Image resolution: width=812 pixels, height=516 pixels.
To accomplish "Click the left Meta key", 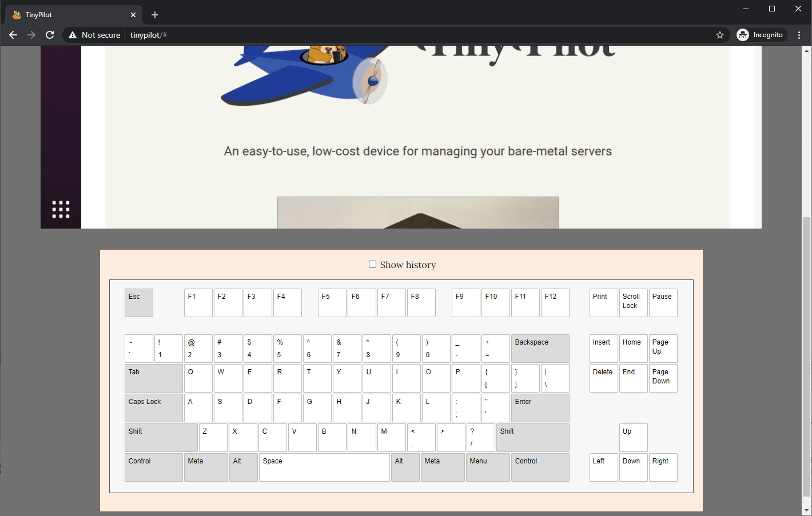I will pyautogui.click(x=206, y=467).
